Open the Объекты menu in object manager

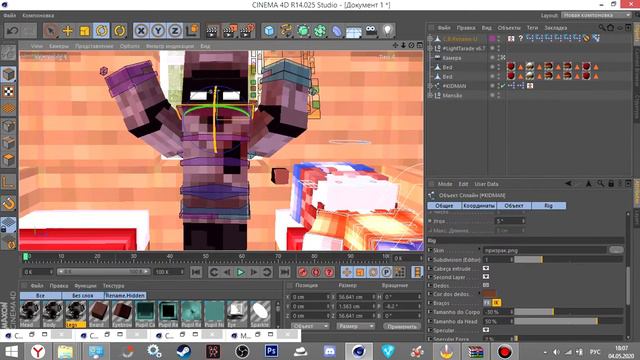point(509,28)
